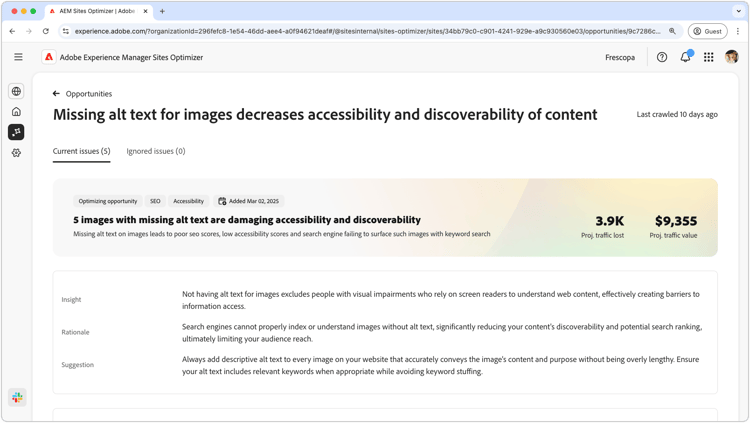Screen dimensions: 750x423
Task: Click the Optimizing opportunity tag
Action: pyautogui.click(x=108, y=201)
